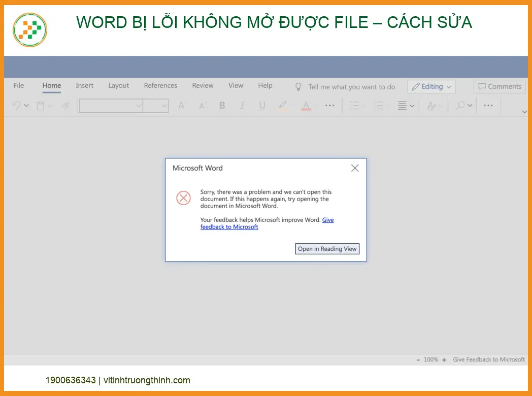Image resolution: width=532 pixels, height=396 pixels.
Task: Click Tell me what you want to do field
Action: 351,86
